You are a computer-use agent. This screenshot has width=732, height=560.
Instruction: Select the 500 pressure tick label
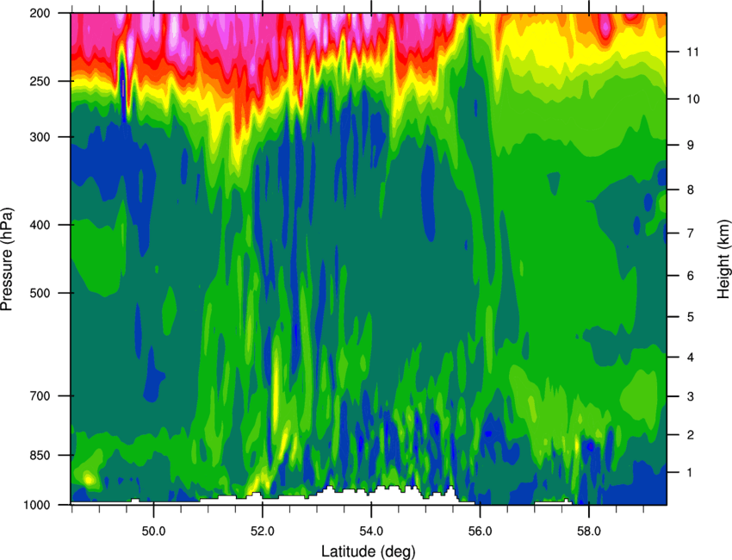point(40,293)
